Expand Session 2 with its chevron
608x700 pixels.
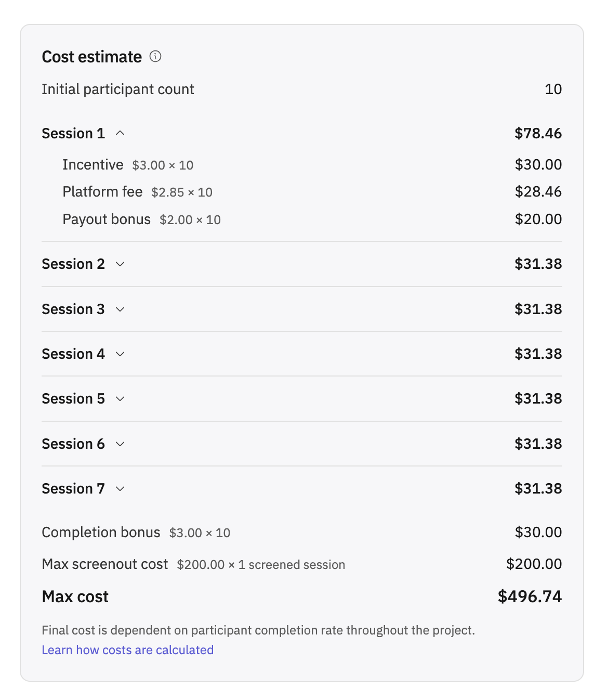point(120,264)
